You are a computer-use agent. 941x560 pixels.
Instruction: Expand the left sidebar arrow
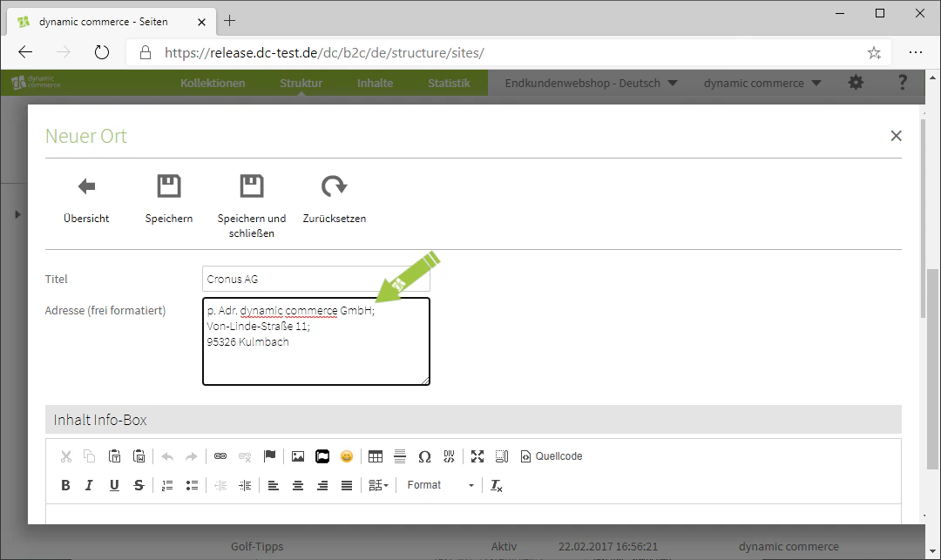tap(17, 214)
